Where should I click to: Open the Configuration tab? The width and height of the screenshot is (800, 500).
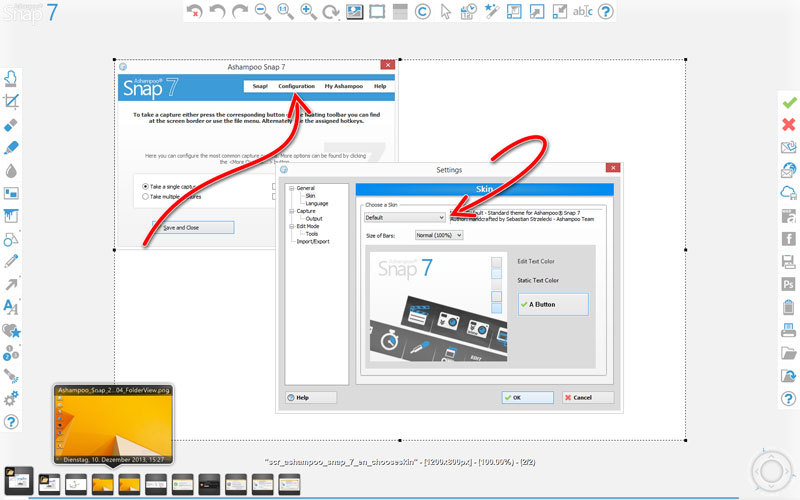click(296, 86)
